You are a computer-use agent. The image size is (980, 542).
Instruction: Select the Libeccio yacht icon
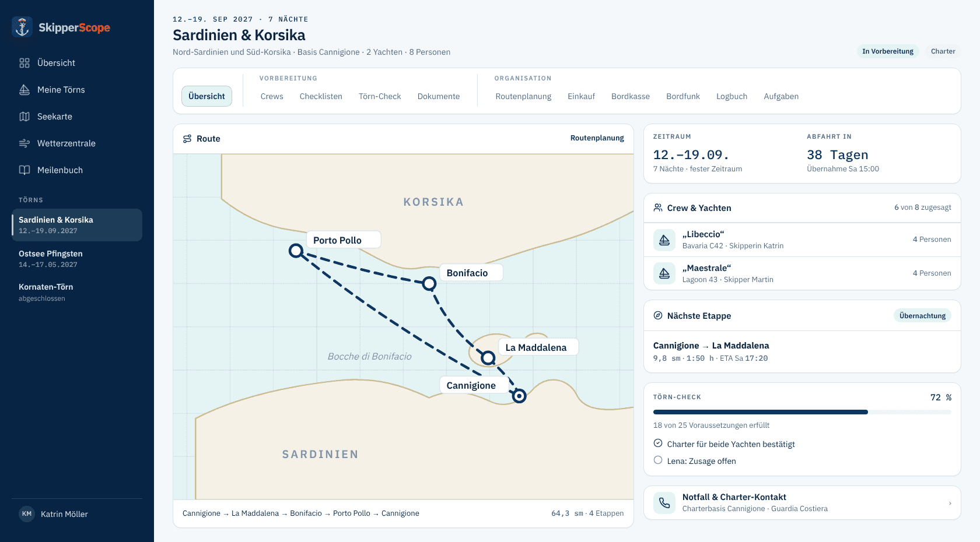coord(664,240)
